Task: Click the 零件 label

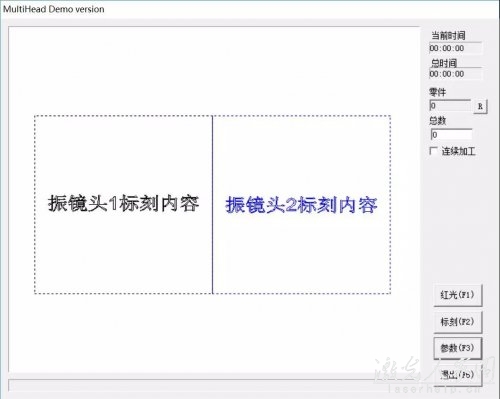Action: (437, 92)
